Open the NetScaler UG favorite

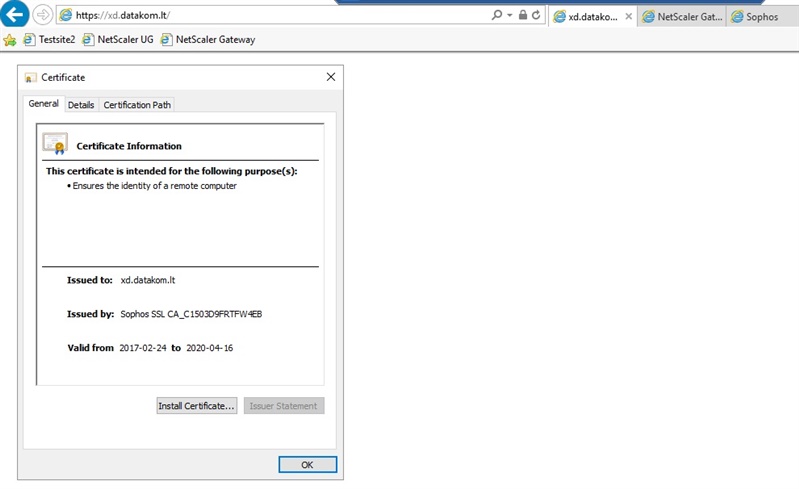click(118, 40)
